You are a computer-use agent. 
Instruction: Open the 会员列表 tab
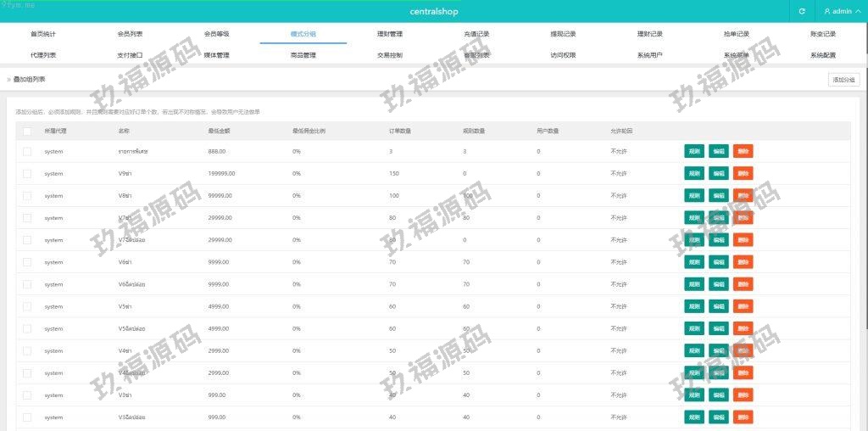130,34
